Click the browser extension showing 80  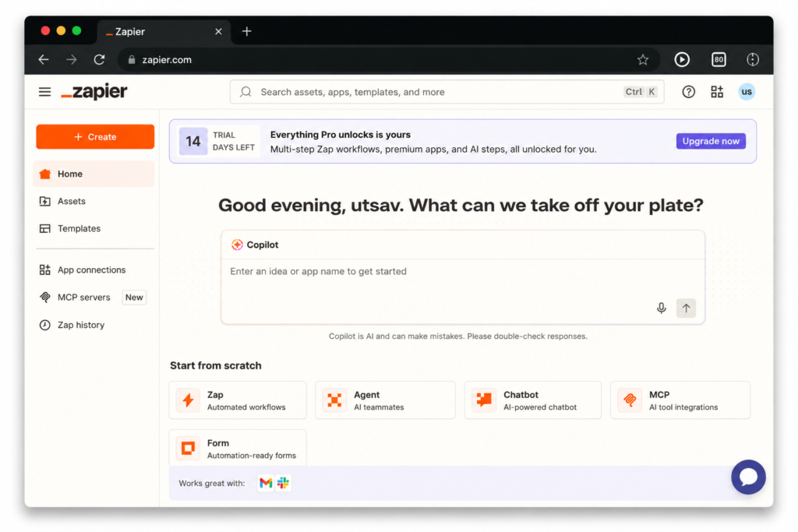[x=718, y=60]
